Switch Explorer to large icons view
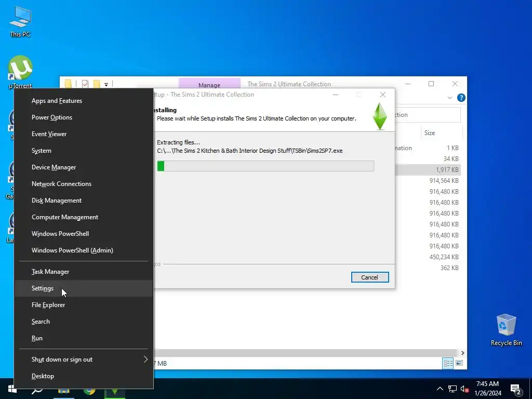 pyautogui.click(x=459, y=363)
